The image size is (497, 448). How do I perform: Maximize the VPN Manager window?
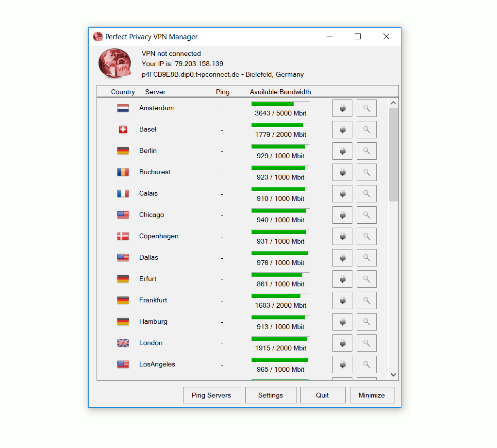tap(358, 36)
